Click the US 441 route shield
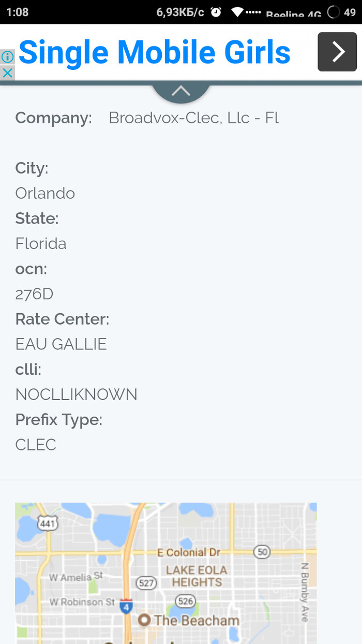 [x=48, y=524]
